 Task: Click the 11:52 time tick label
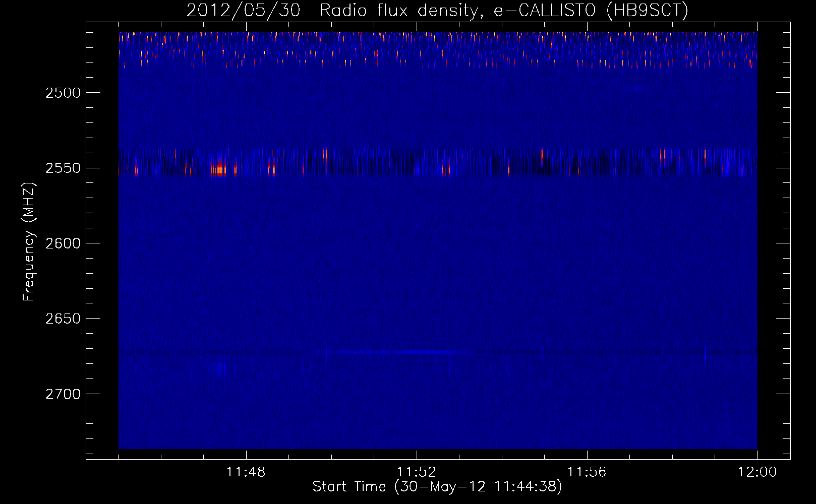pyautogui.click(x=417, y=472)
